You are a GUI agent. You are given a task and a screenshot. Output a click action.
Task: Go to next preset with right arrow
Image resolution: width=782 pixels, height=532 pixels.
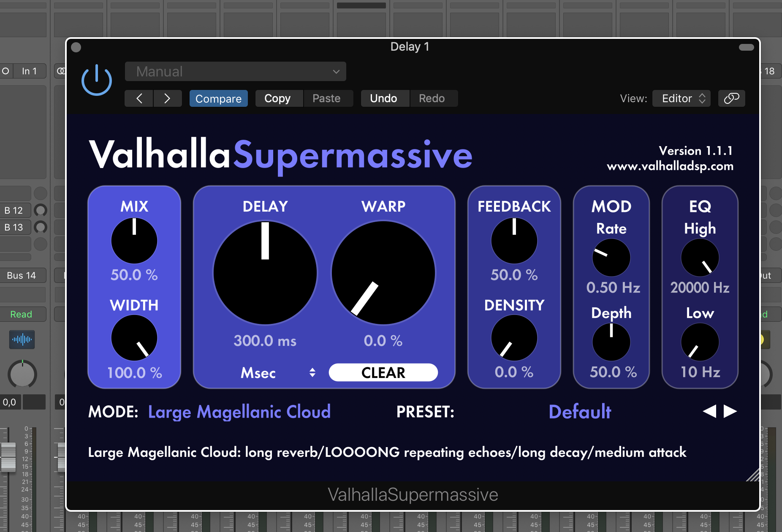pyautogui.click(x=167, y=98)
